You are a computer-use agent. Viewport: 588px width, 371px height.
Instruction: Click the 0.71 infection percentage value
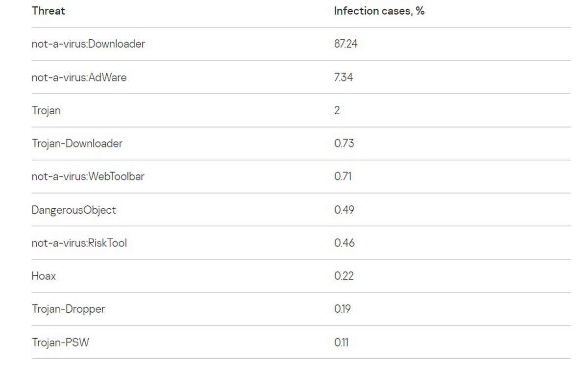(343, 176)
